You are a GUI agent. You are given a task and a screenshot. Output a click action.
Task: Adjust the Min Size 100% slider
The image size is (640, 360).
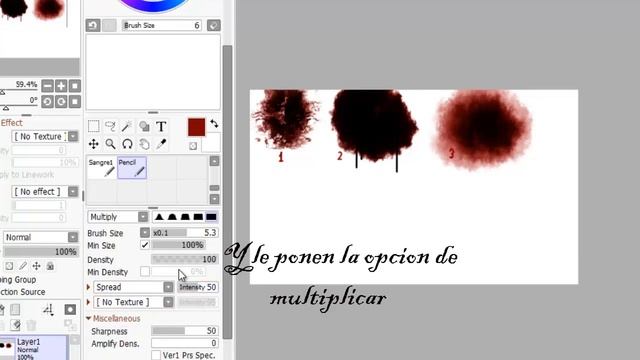click(179, 245)
